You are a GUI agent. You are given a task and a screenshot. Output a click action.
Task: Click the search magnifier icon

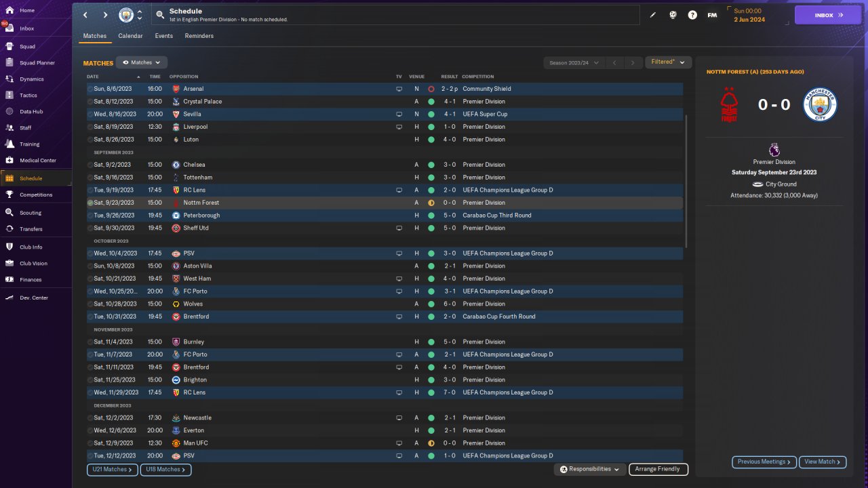click(159, 15)
